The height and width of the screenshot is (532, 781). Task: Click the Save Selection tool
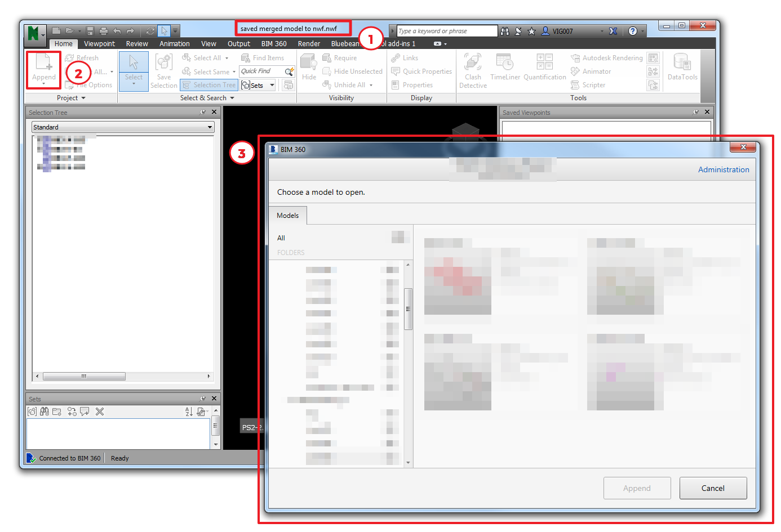click(164, 71)
